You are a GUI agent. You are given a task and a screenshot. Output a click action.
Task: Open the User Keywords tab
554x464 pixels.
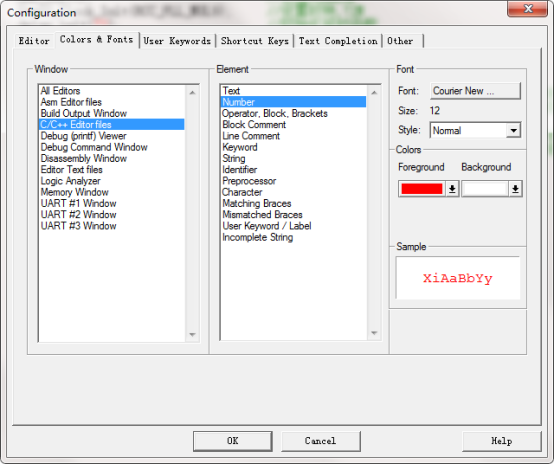click(177, 41)
